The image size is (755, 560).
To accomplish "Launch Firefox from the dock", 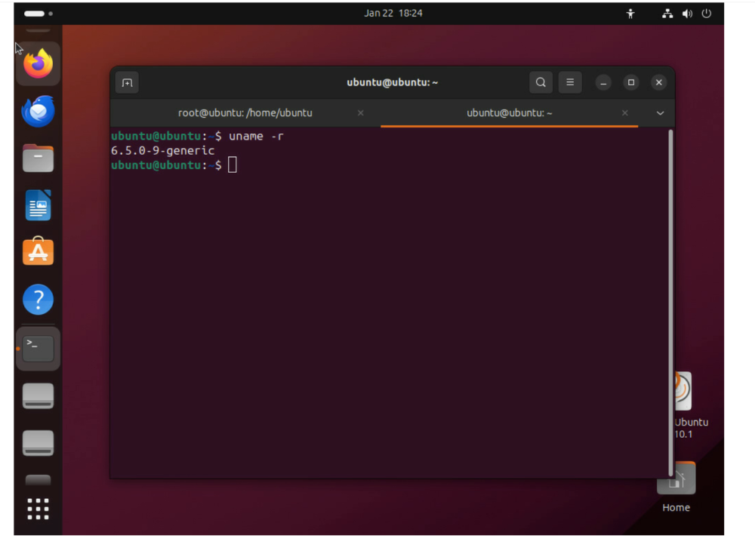I will tap(38, 63).
